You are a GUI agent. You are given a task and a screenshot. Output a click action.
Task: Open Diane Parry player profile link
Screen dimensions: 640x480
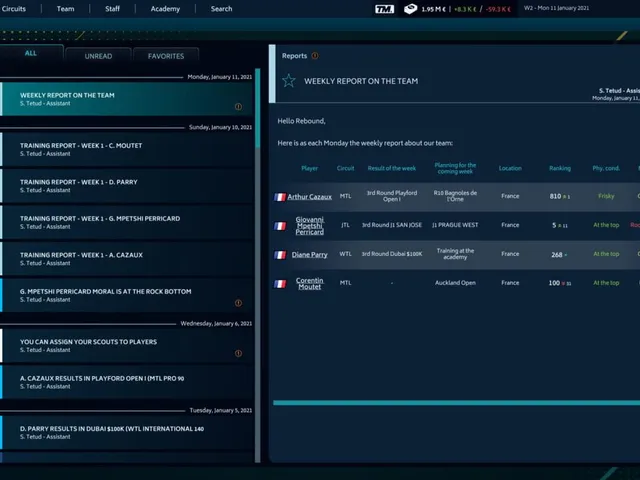(309, 255)
